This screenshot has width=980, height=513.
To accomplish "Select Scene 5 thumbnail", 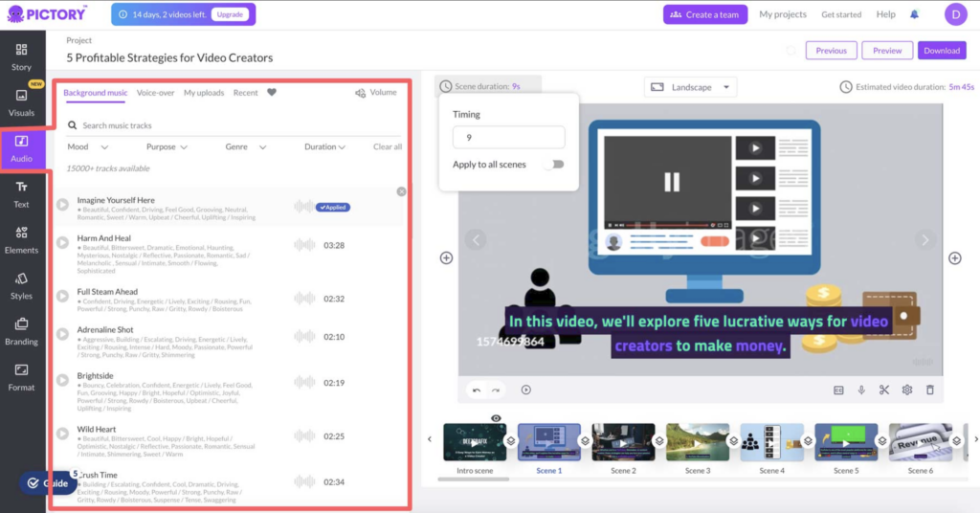I will coord(846,442).
